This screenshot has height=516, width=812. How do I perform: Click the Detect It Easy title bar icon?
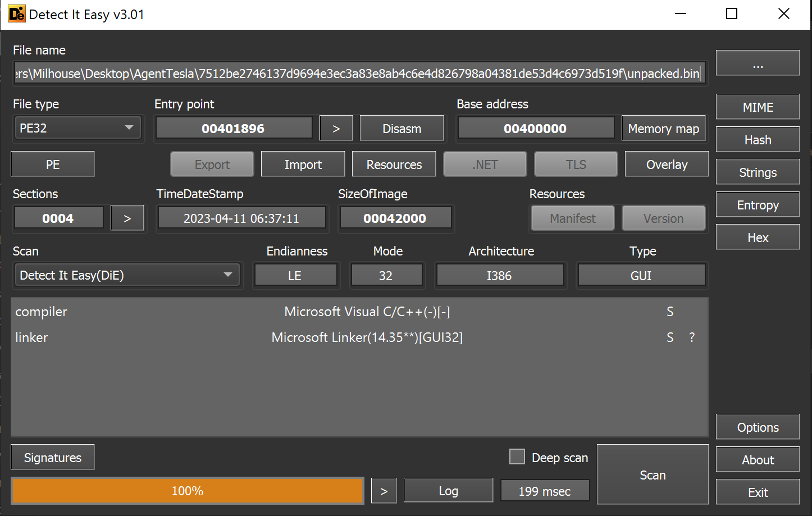17,14
